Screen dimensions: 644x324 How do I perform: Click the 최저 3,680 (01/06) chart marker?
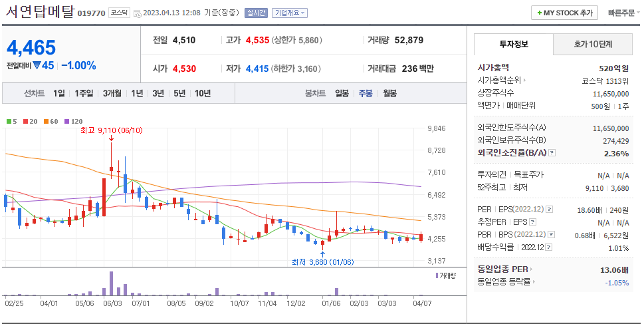322,262
